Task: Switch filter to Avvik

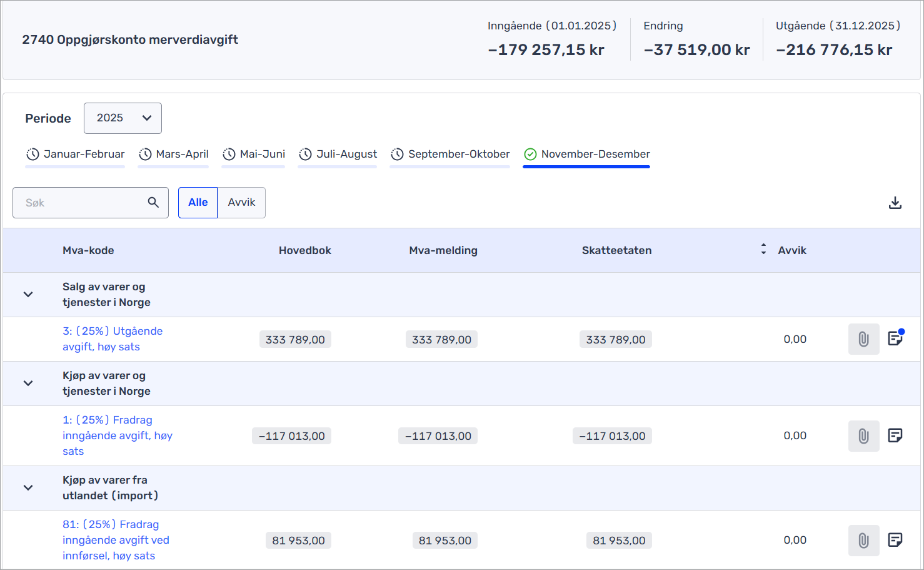Action: 241,203
